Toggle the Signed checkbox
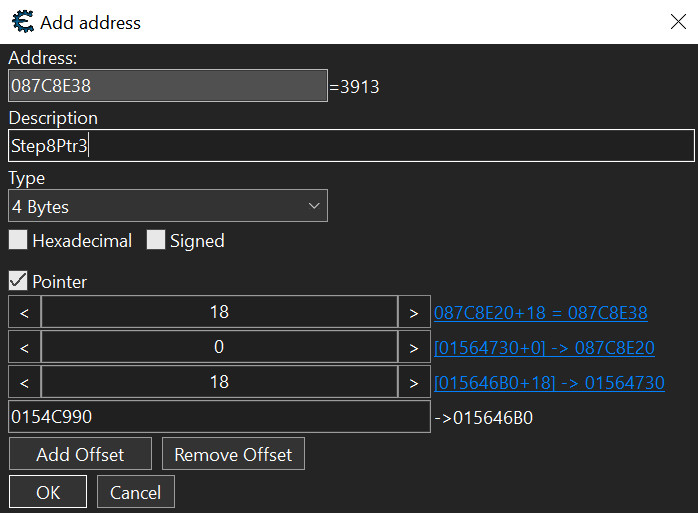This screenshot has width=698, height=513. 156,241
